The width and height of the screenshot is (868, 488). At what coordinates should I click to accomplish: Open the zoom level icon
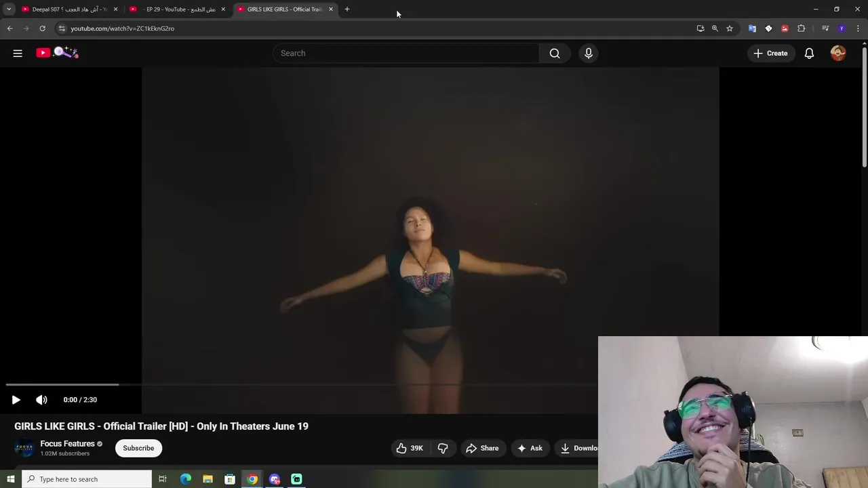(715, 28)
